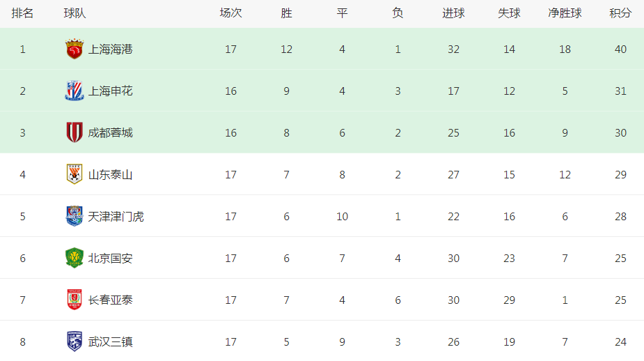Click the 上海海港 team crest icon

pos(74,49)
